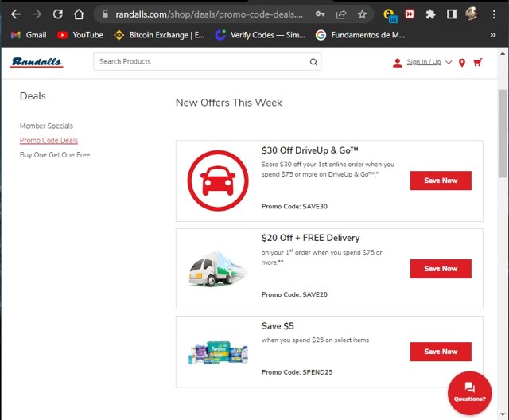Open the Bitcoin Exchange bookmark
509x420 pixels.
coord(159,35)
